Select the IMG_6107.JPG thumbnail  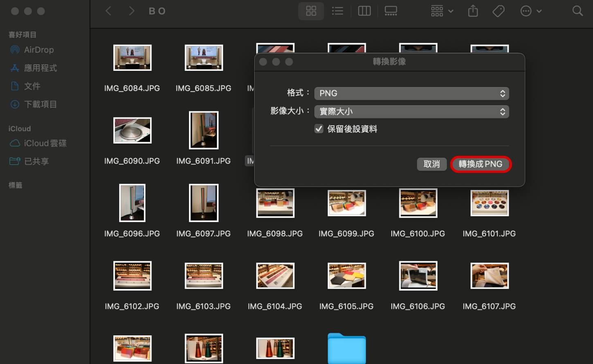point(490,276)
